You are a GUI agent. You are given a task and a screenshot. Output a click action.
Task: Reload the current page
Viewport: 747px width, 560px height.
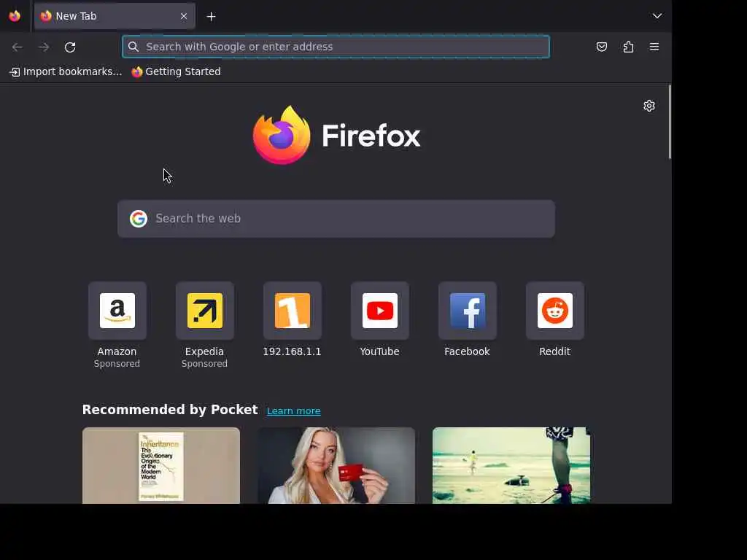pyautogui.click(x=70, y=47)
